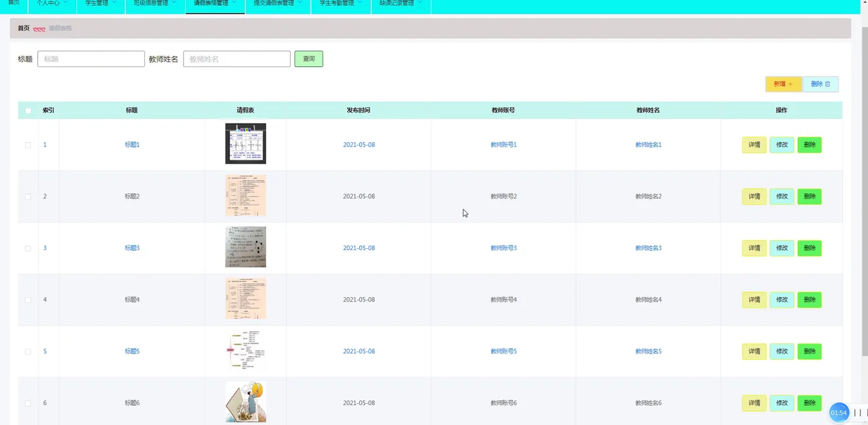Viewport: 868px width, 425px height.
Task: Focus the 标题 search input
Action: coord(91,59)
